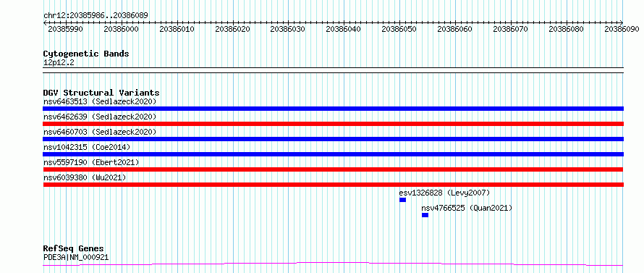Click ruler position 20386070

tap(510, 29)
